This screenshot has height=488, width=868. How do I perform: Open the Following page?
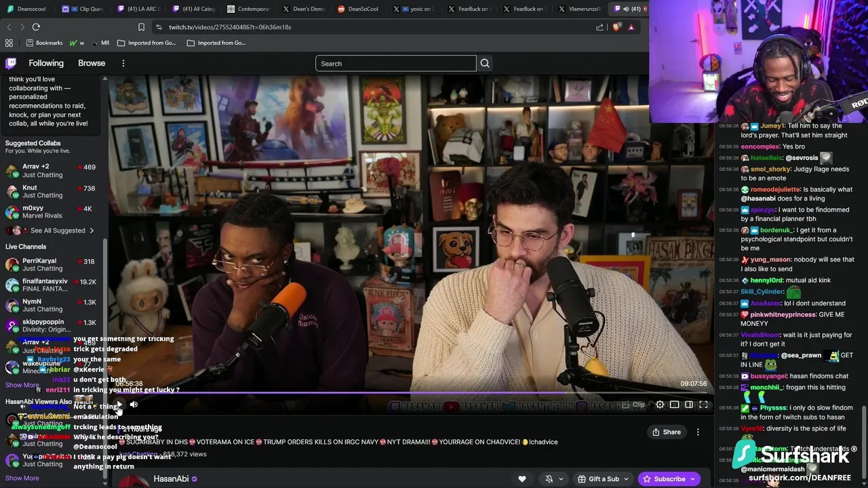tap(46, 63)
